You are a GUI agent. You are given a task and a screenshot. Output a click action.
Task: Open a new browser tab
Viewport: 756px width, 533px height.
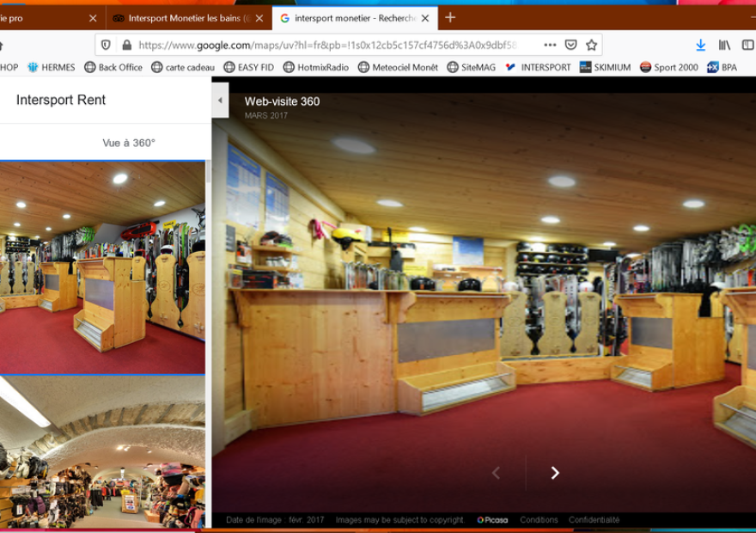(450, 18)
